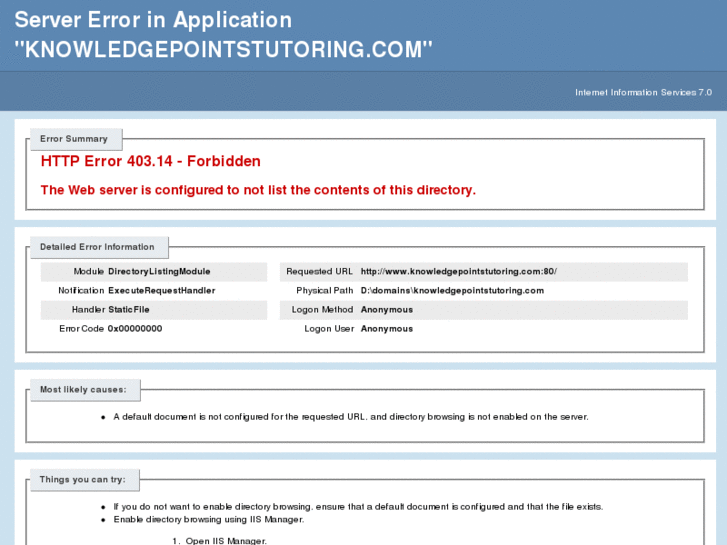Select the http://www.knowledgepointstutoring.com:80/ URL
This screenshot has width=727, height=545.
[x=459, y=271]
